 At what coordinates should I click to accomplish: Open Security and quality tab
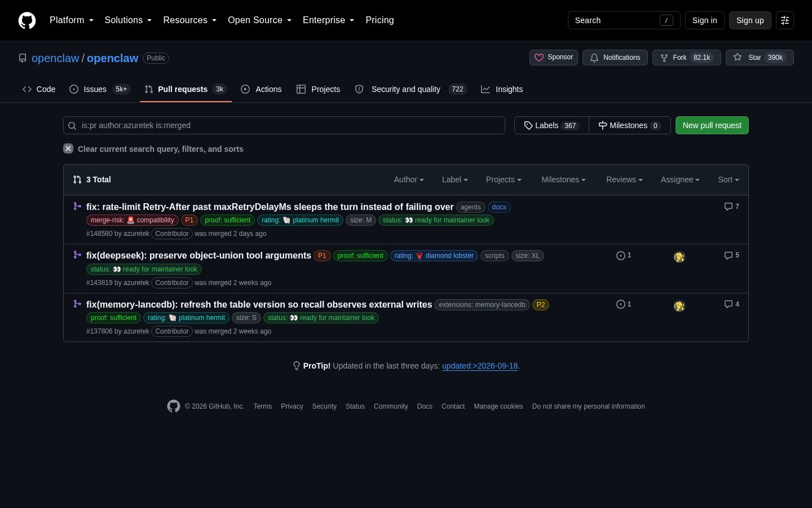pyautogui.click(x=411, y=89)
